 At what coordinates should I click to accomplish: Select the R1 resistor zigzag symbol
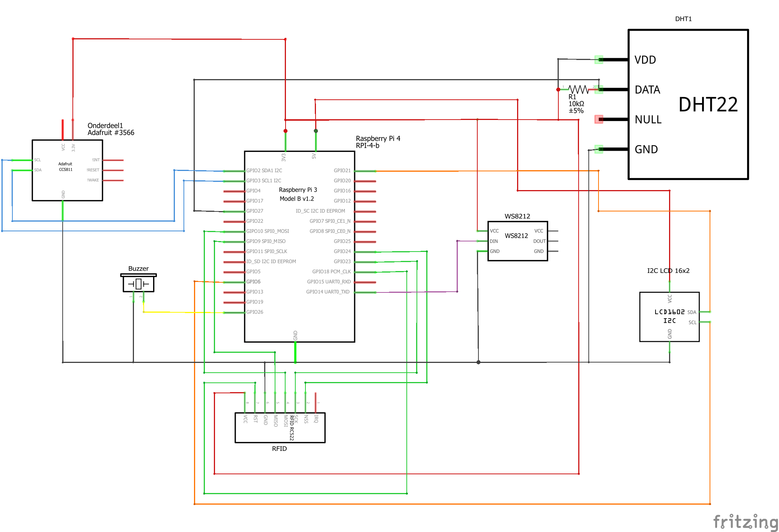point(578,89)
